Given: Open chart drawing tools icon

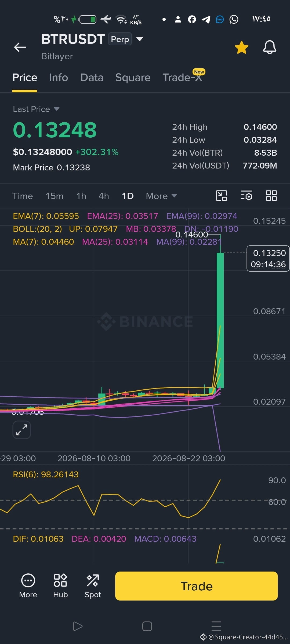Looking at the screenshot, I should [222, 196].
